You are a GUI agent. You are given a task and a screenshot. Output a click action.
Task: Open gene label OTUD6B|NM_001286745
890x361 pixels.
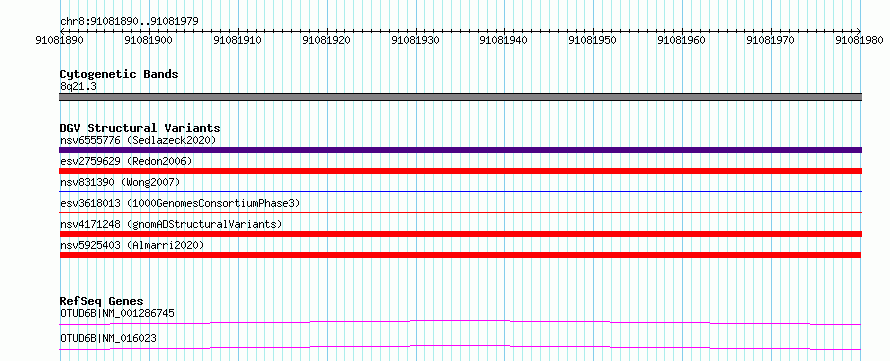click(x=117, y=313)
